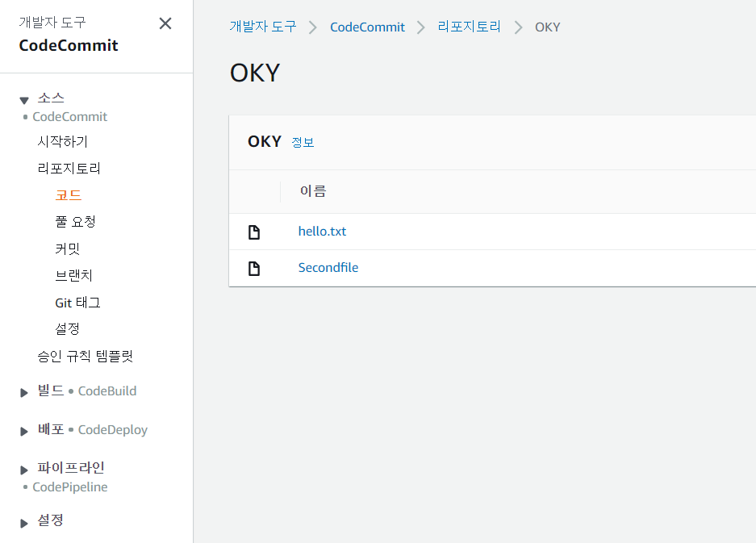Expand the 배포 CodeDeploy section
This screenshot has width=756, height=543.
tap(23, 431)
